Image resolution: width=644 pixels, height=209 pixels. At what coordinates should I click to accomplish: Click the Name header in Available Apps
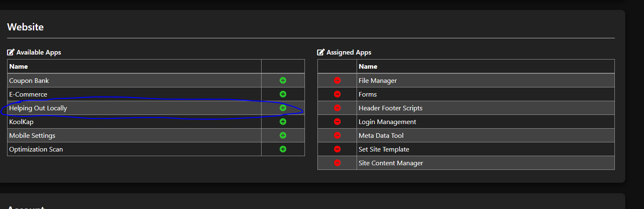[18, 67]
